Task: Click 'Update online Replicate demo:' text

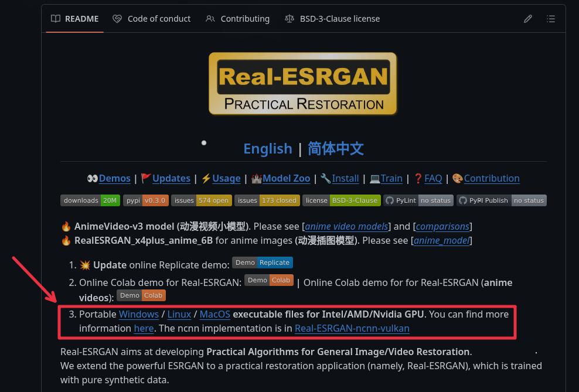Action: click(x=161, y=265)
